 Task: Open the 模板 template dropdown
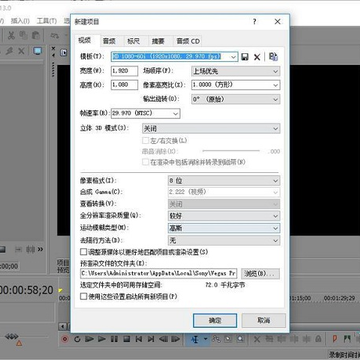(x=233, y=57)
